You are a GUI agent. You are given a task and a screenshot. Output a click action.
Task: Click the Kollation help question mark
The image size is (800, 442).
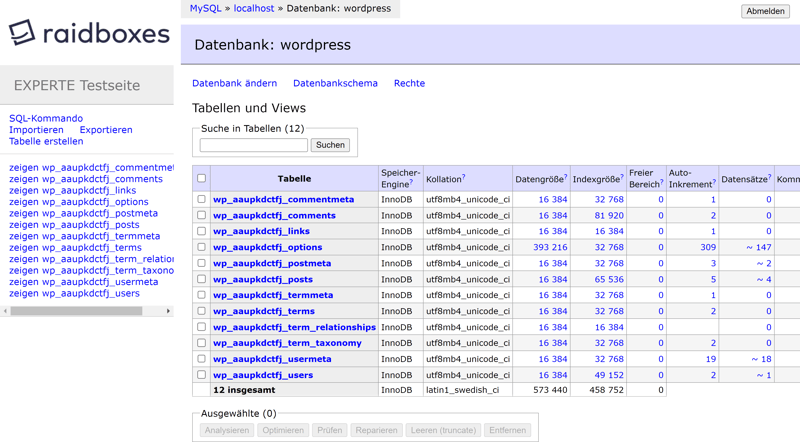coord(463,178)
